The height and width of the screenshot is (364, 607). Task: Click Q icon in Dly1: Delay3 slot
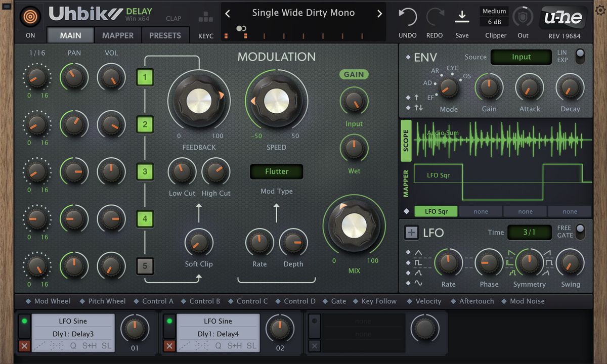(73, 346)
